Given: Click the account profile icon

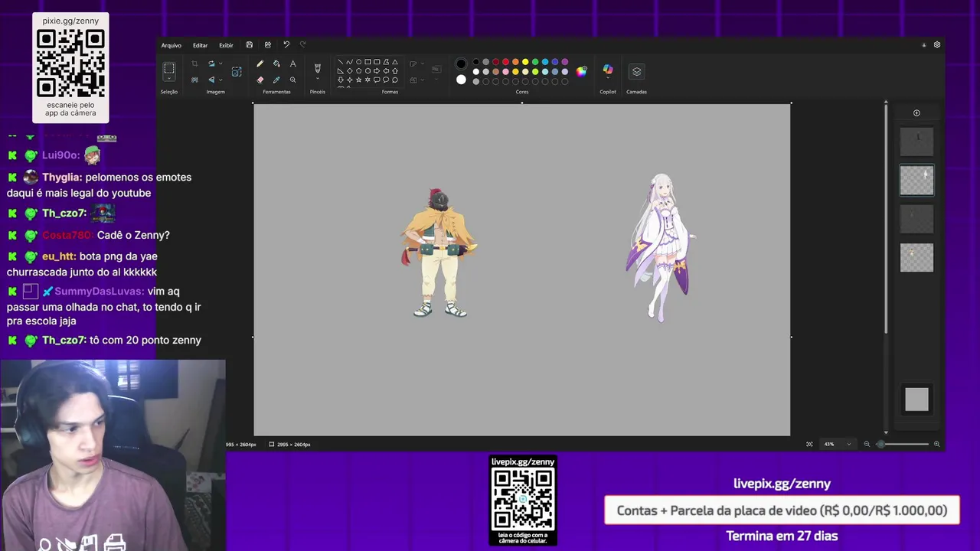Looking at the screenshot, I should tap(924, 45).
